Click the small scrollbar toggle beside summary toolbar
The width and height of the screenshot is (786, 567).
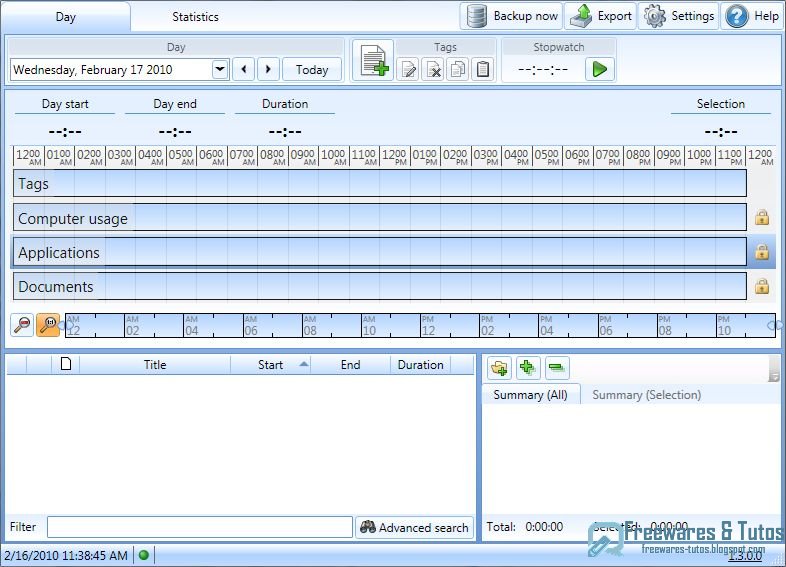[774, 369]
